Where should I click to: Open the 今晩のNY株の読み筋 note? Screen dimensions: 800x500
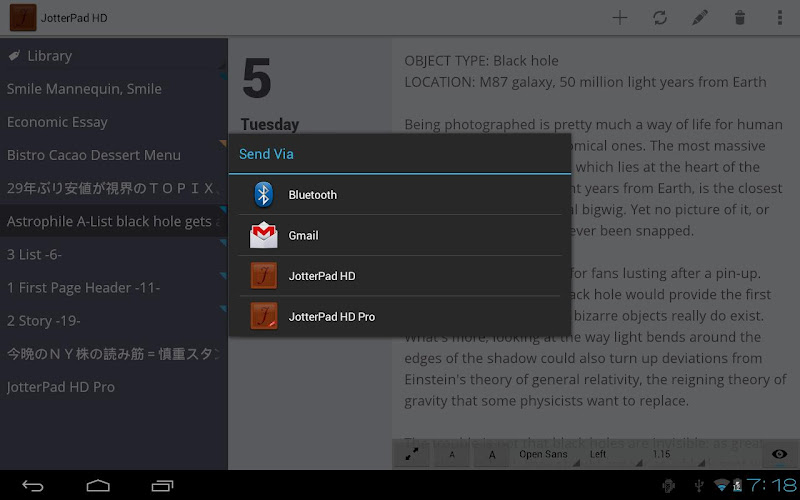(113, 354)
